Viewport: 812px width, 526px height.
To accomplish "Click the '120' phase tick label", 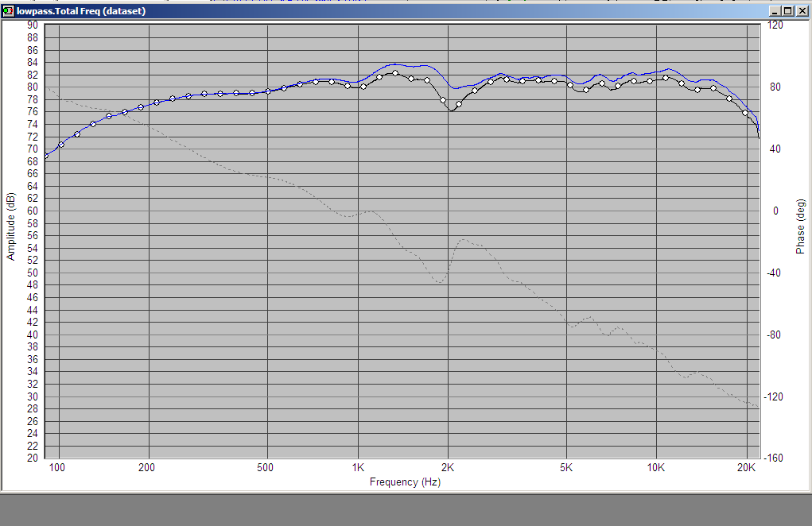I will [775, 25].
